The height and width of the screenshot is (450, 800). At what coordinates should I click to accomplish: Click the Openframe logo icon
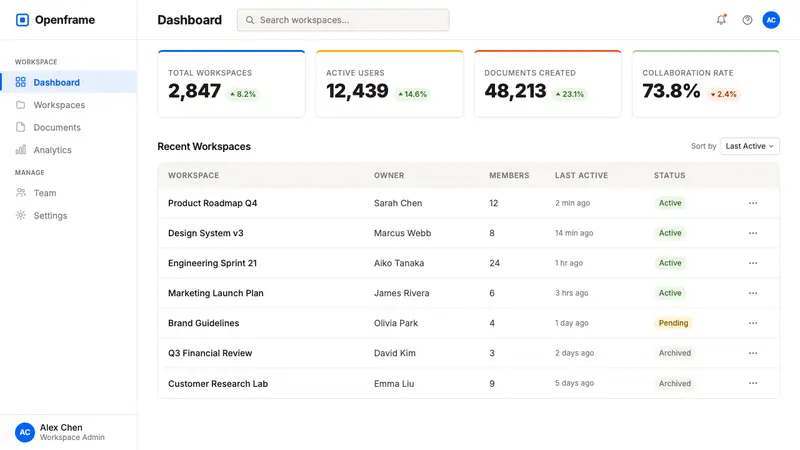point(22,20)
